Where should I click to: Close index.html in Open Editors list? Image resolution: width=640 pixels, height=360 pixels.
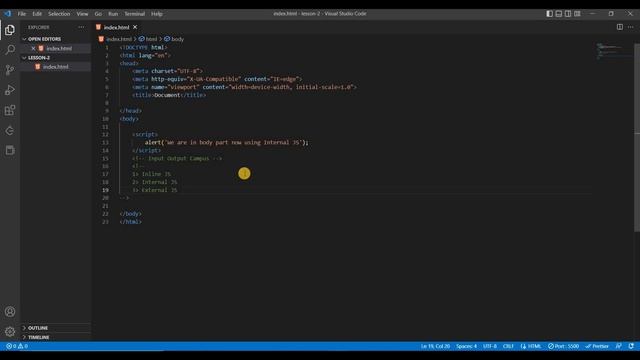(x=33, y=48)
